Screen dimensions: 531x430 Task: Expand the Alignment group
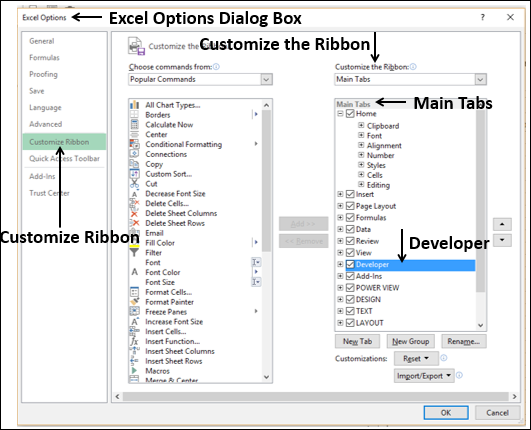[x=361, y=145]
